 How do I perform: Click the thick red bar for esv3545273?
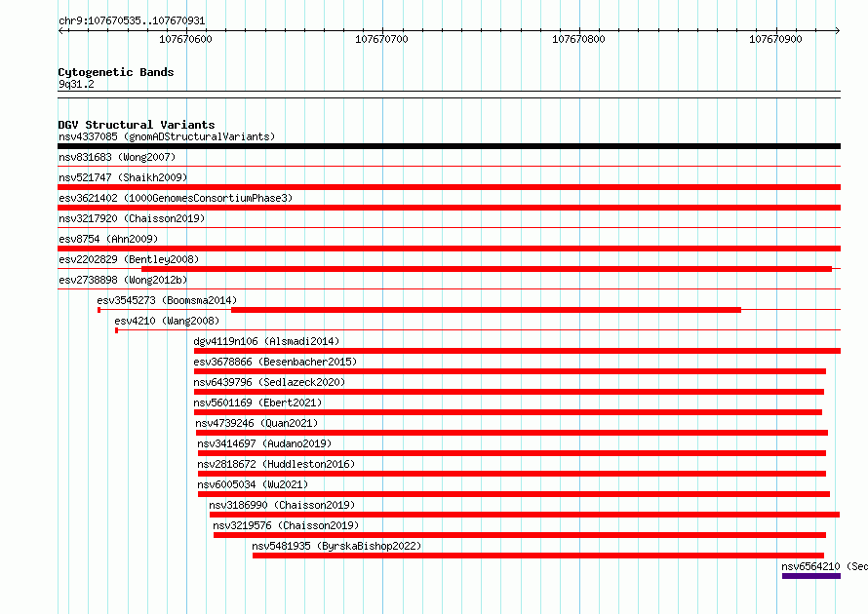point(486,310)
